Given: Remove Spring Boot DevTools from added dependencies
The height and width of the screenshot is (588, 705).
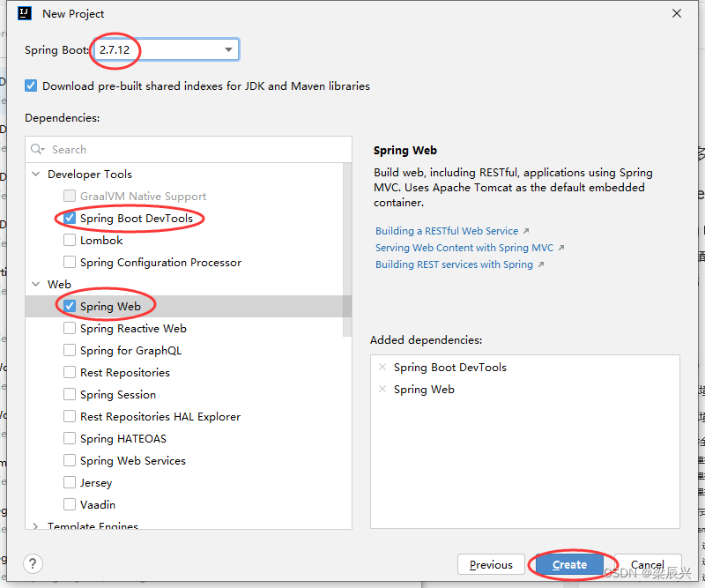Looking at the screenshot, I should click(382, 367).
